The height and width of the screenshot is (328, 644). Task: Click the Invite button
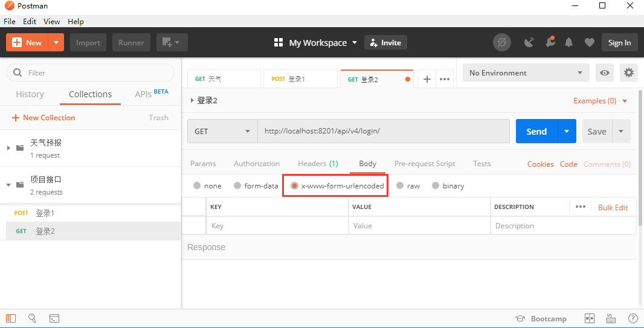385,43
